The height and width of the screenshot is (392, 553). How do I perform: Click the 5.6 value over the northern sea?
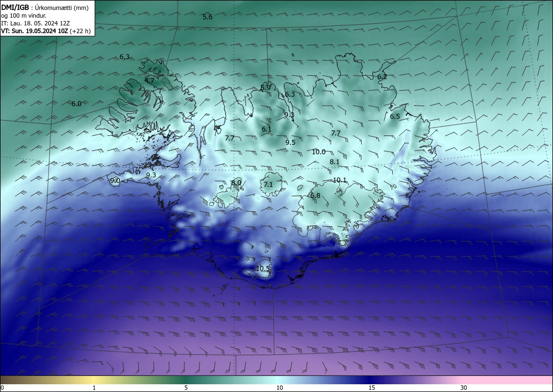[x=208, y=17]
